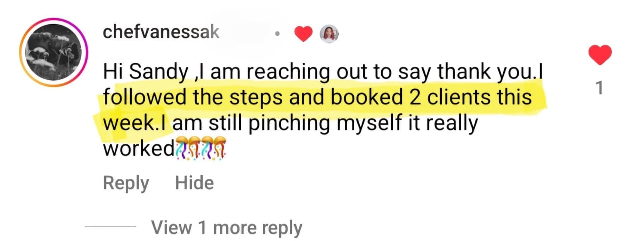
Task: Expand View 1 more reply
Action: [x=226, y=227]
